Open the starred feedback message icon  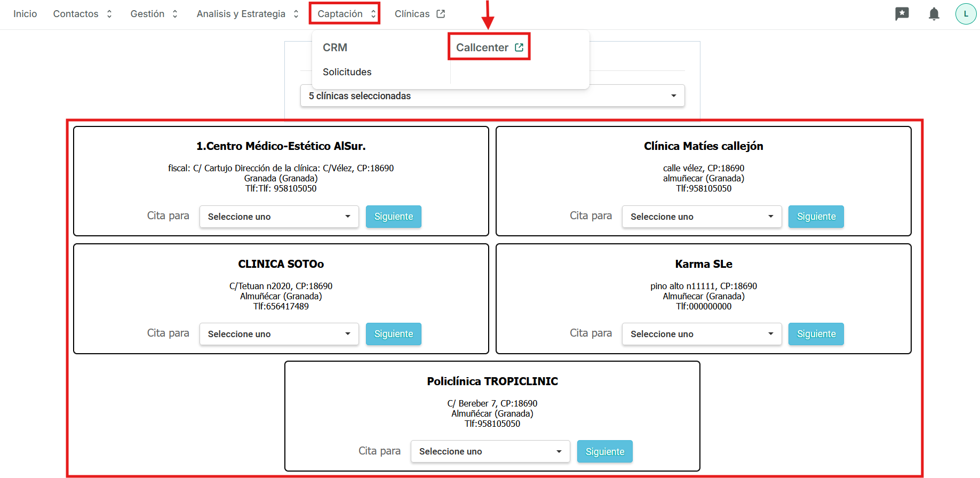click(x=902, y=14)
